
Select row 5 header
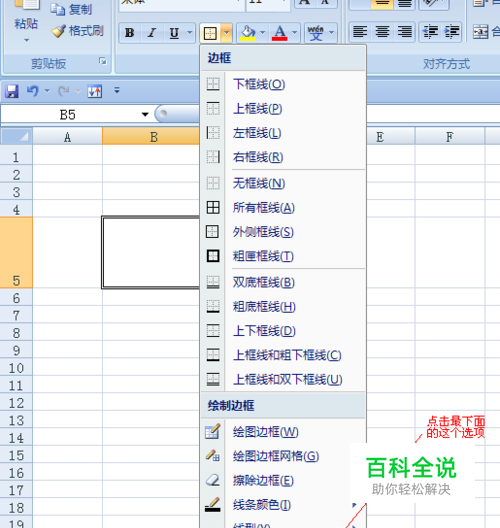point(16,253)
